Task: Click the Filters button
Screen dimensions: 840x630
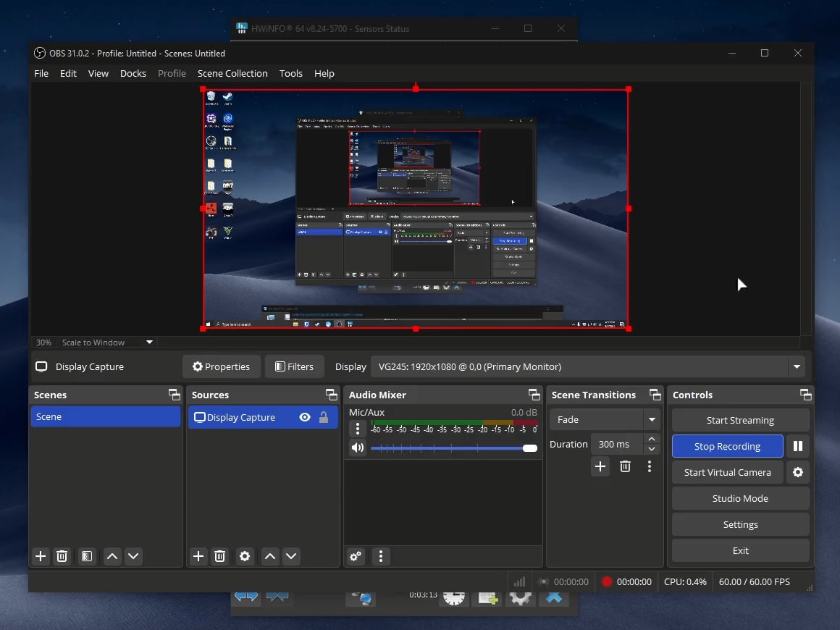Action: 294,366
